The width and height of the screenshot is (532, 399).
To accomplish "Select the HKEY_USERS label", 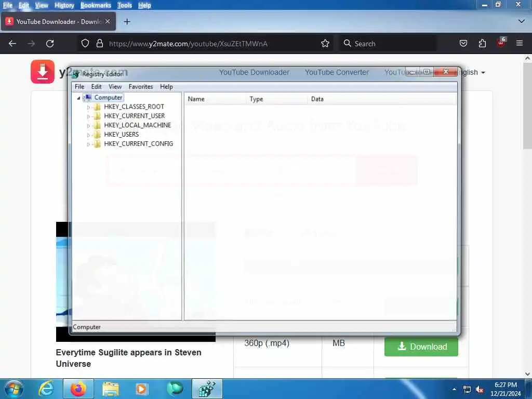I will (121, 135).
